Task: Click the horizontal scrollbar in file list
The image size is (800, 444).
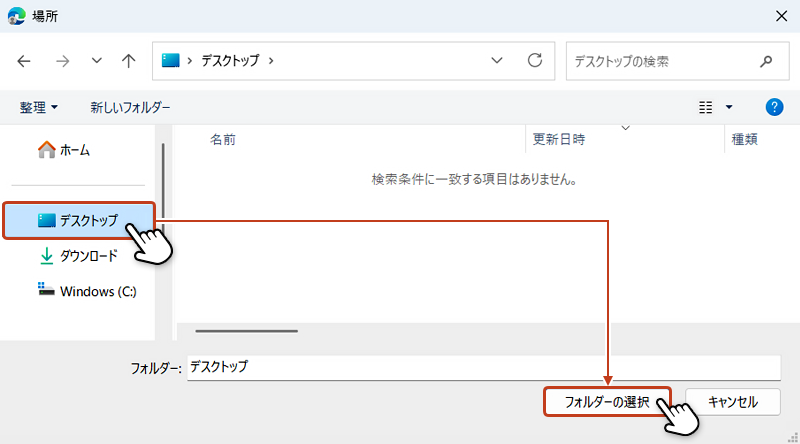Action: click(247, 330)
